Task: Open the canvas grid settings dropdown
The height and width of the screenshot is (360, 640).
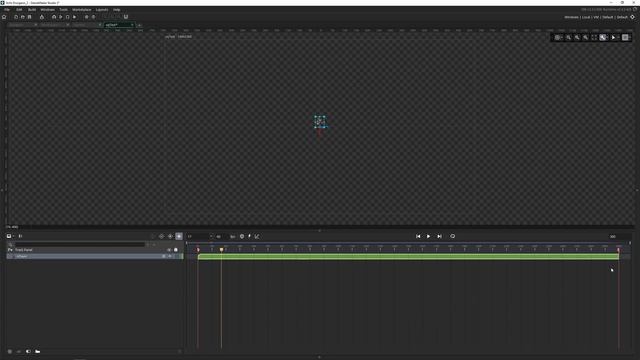Action: (558, 37)
